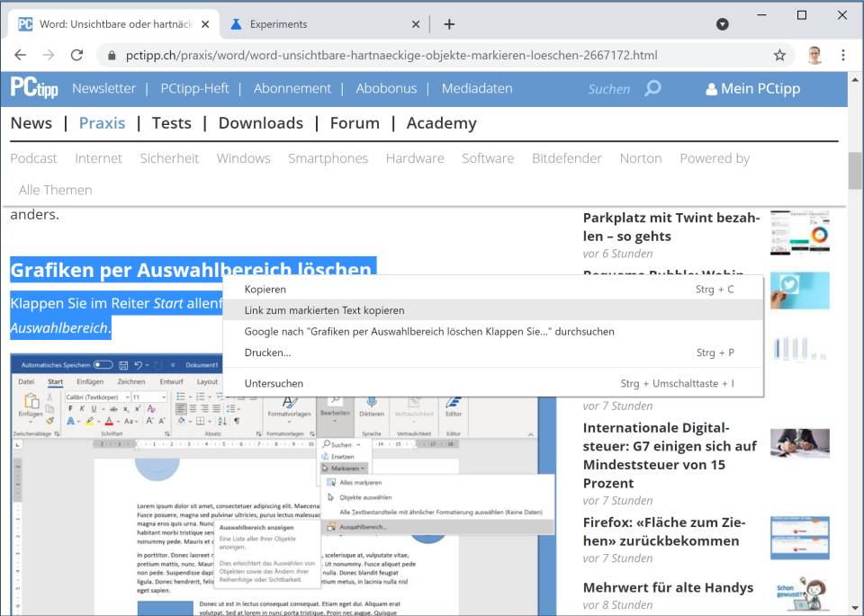This screenshot has height=616, width=864.
Task: Open a new tab with the plus icon
Action: [449, 24]
